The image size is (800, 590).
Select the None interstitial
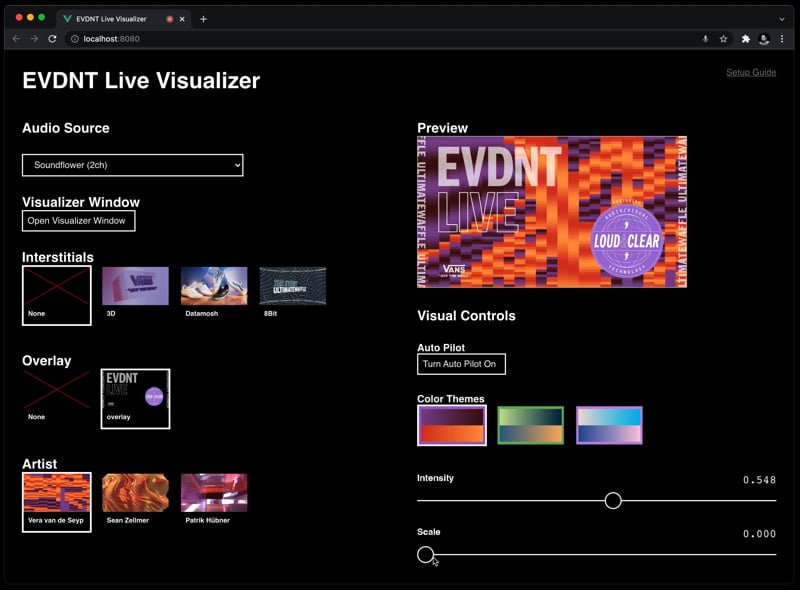pos(57,295)
